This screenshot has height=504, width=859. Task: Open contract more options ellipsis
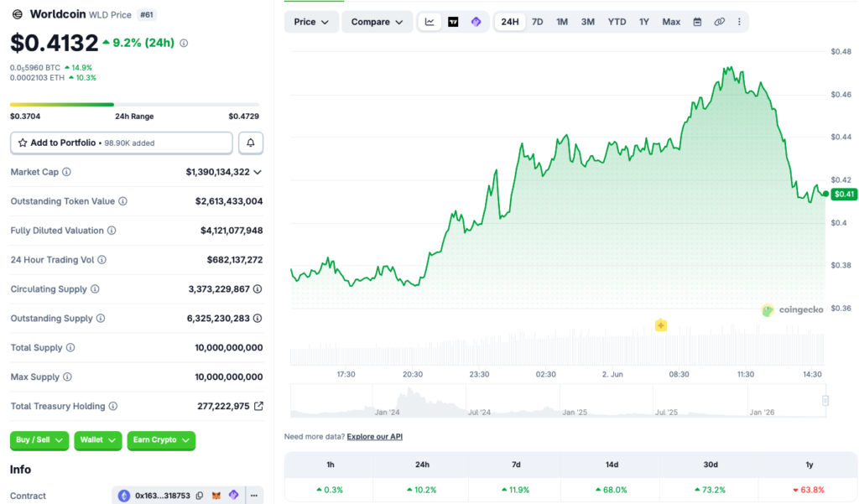254,496
